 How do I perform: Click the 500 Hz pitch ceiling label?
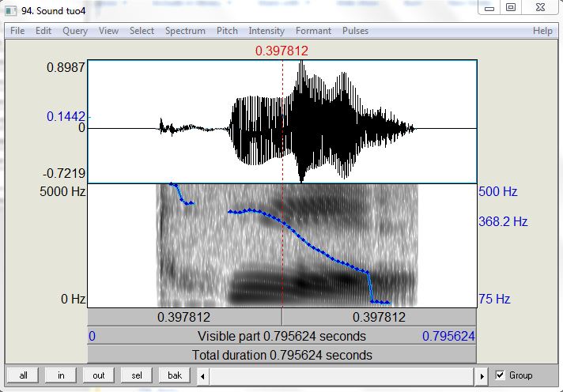pyautogui.click(x=498, y=191)
